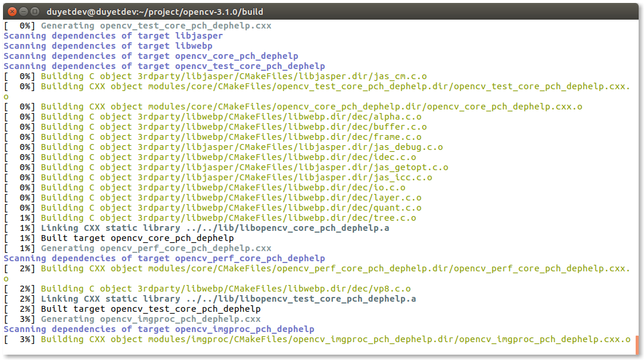Select 'Scanning dependencies of target libjasper'
The height and width of the screenshot is (360, 644).
(113, 36)
